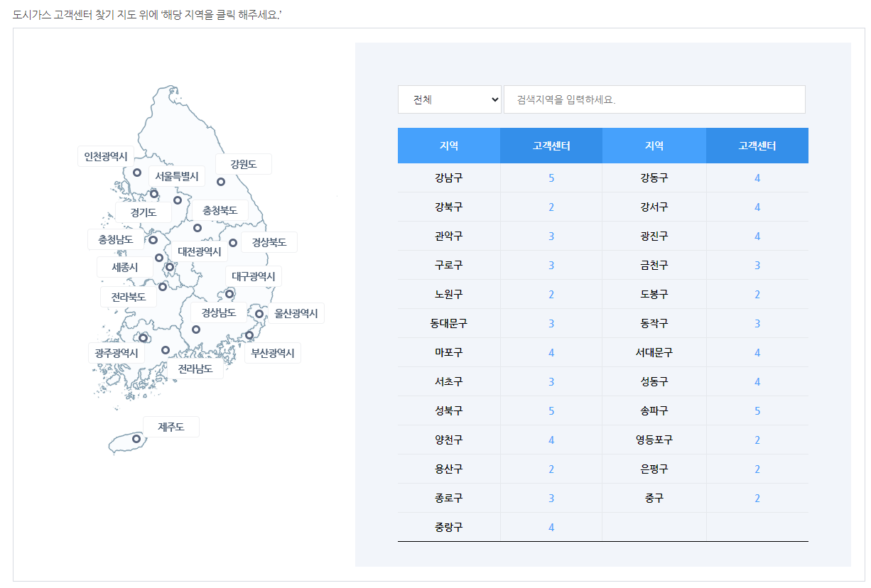Screen dimensions: 871x588
Task: Select the 충청북도 map label
Action: 220,210
